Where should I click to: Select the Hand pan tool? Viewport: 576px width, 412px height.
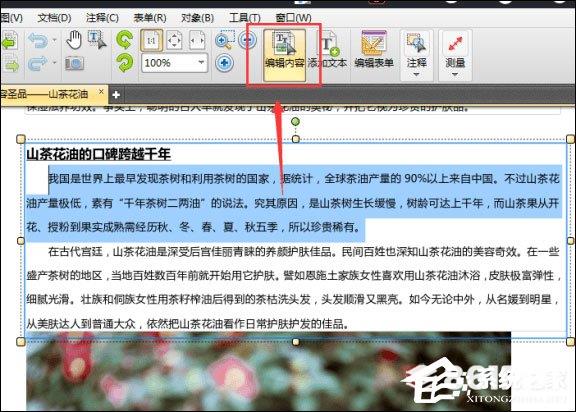tap(74, 40)
